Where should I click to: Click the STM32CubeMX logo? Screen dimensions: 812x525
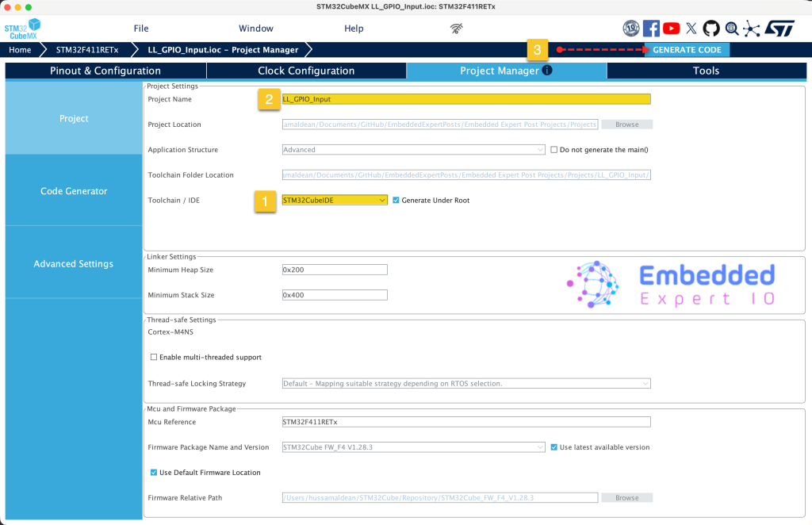click(x=22, y=29)
